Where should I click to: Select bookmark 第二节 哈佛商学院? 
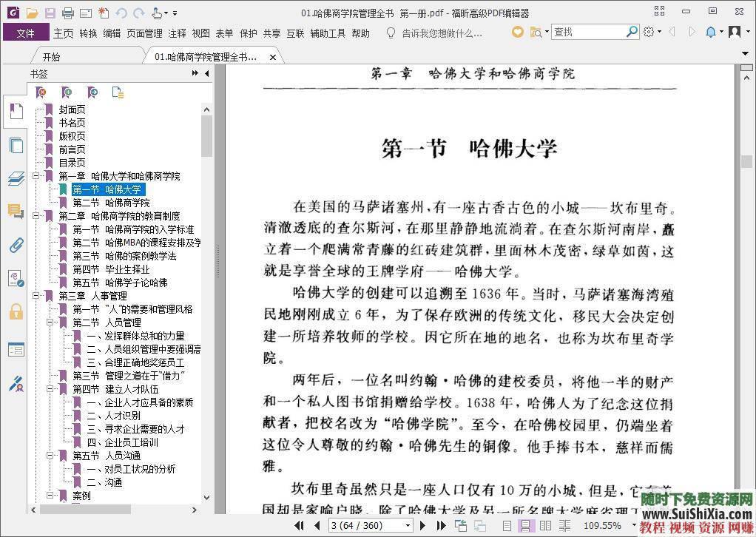111,203
